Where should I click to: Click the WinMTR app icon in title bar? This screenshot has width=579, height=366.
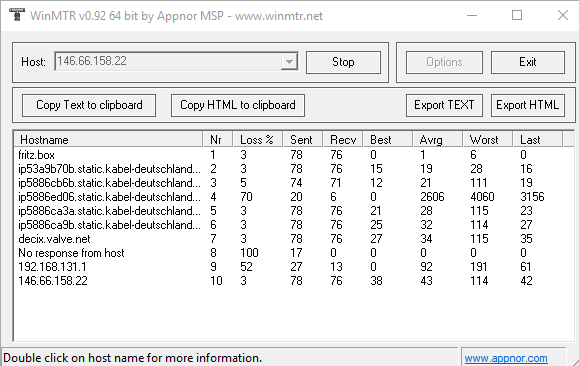17,15
